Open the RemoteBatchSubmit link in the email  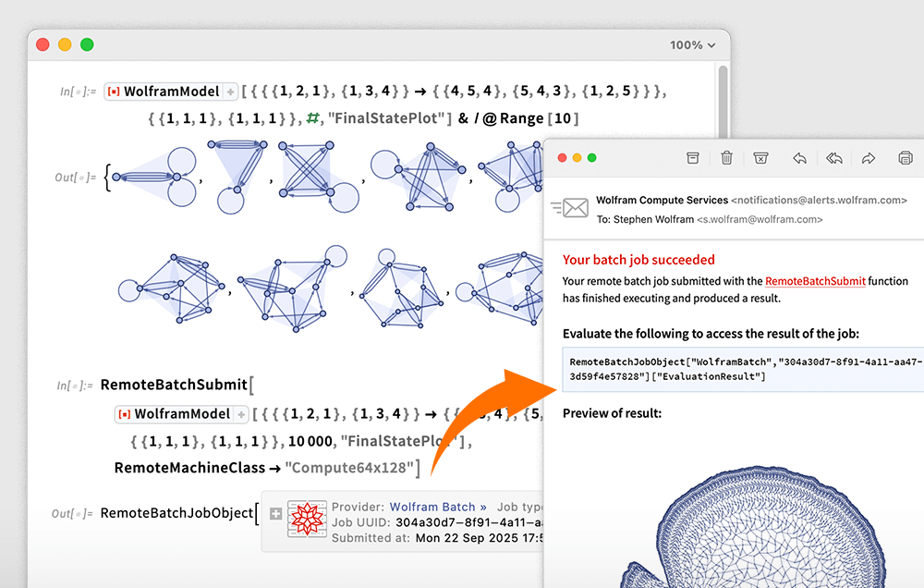click(x=815, y=281)
